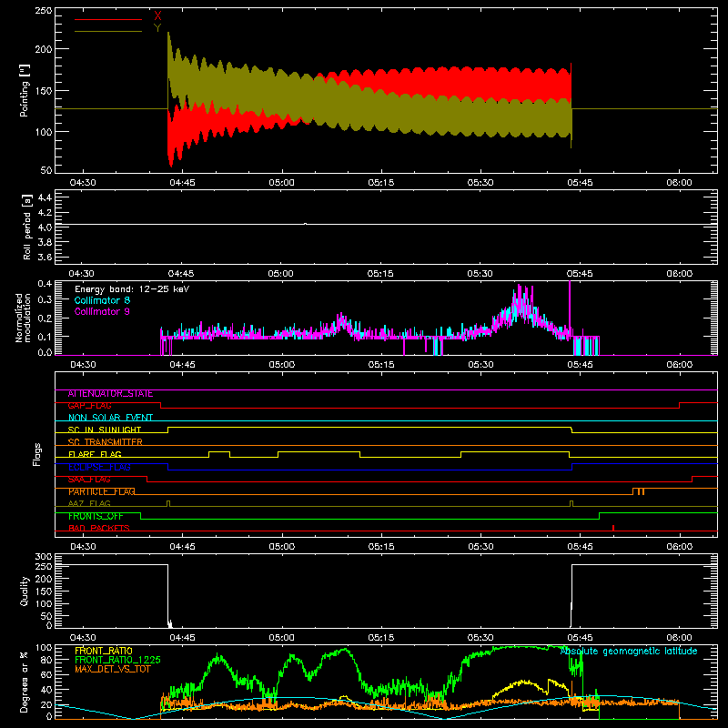Click the Y legend label
This screenshot has width=728, height=728.
pos(157,28)
